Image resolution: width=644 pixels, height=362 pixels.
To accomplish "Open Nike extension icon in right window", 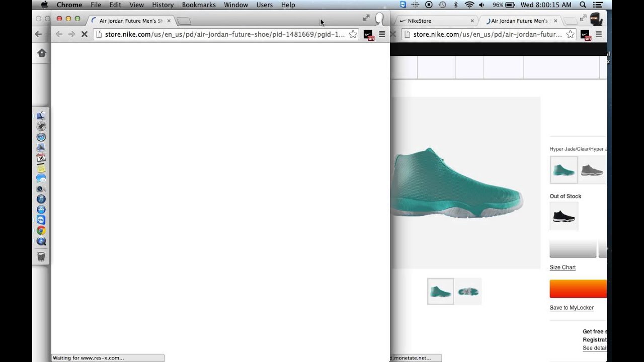I will [586, 35].
